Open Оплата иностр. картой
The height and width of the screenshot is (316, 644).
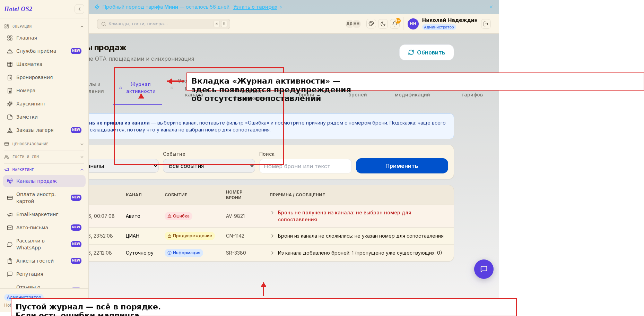(x=44, y=198)
